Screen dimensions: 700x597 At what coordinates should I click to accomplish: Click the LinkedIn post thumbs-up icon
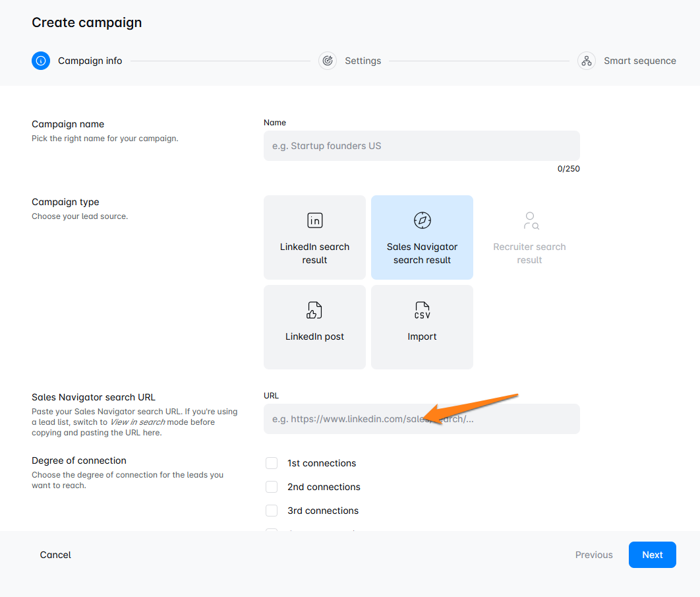(314, 310)
